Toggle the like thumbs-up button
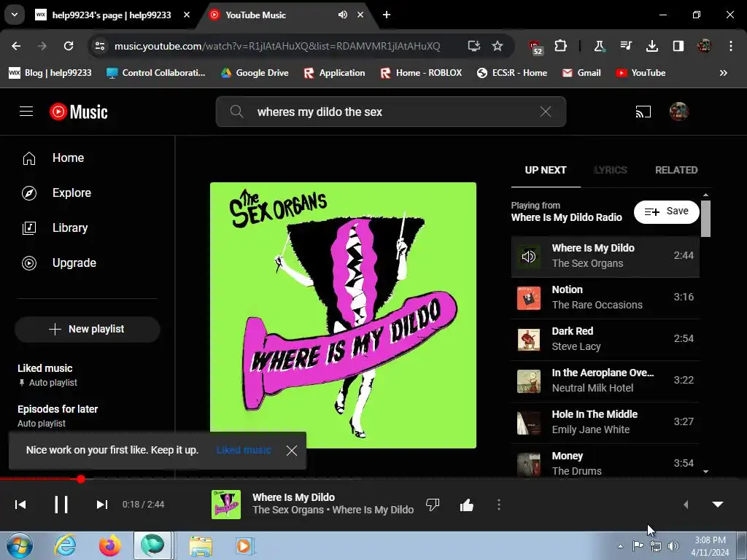Image resolution: width=747 pixels, height=560 pixels. [467, 505]
